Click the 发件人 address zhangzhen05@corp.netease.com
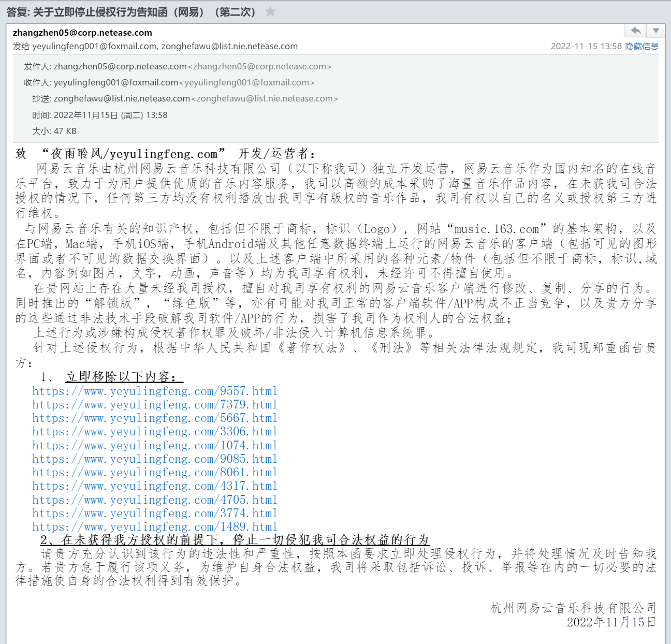This screenshot has height=644, width=671. [193, 66]
